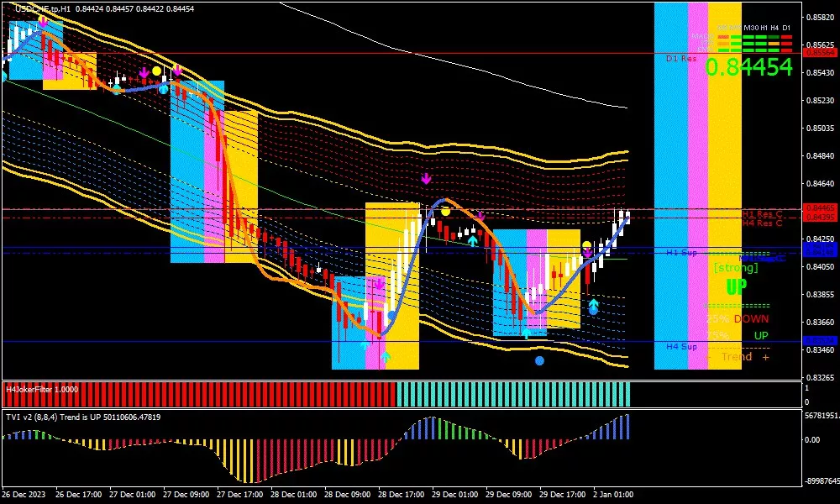Image resolution: width=840 pixels, height=504 pixels.
Task: Click the 28 Dec 09:00 time axis label
Action: [x=348, y=495]
